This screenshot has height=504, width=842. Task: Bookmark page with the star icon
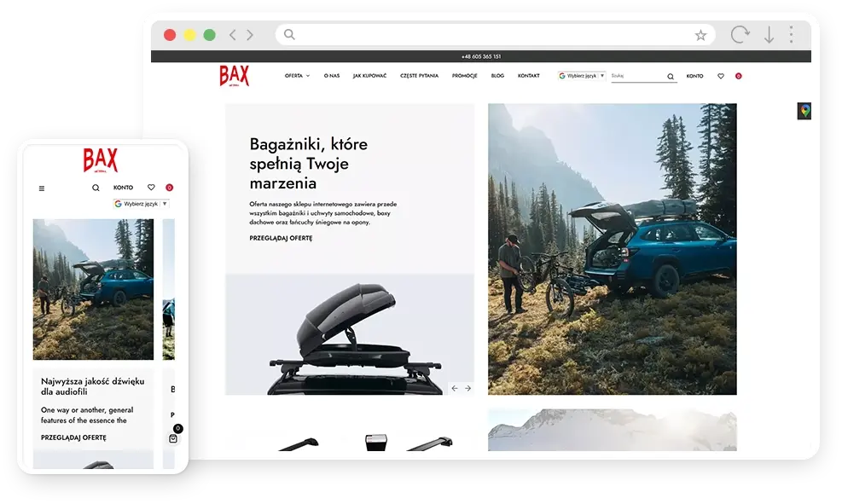(700, 35)
